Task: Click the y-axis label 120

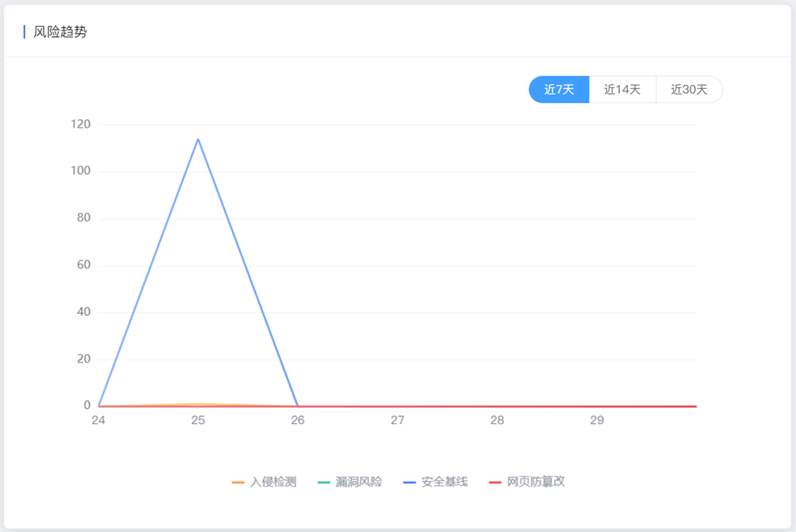Action: click(x=81, y=125)
